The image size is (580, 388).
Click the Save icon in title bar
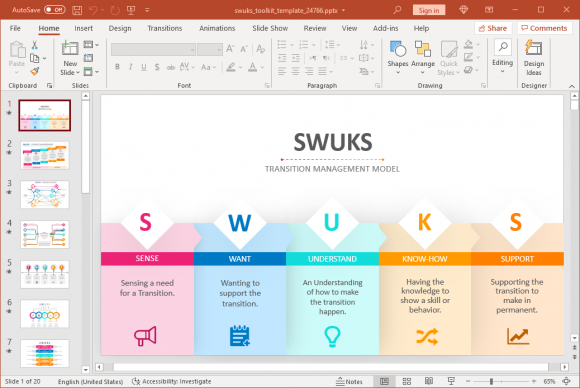(77, 10)
